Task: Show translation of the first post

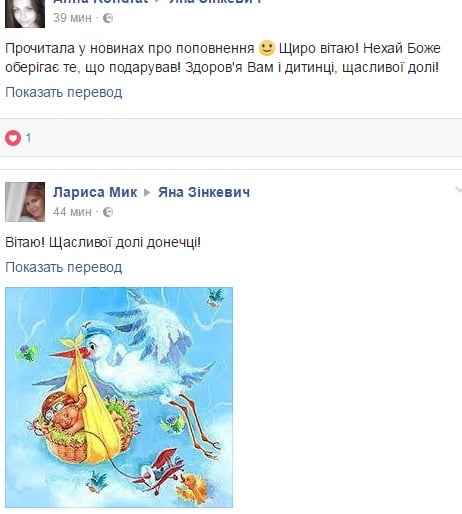Action: [64, 92]
